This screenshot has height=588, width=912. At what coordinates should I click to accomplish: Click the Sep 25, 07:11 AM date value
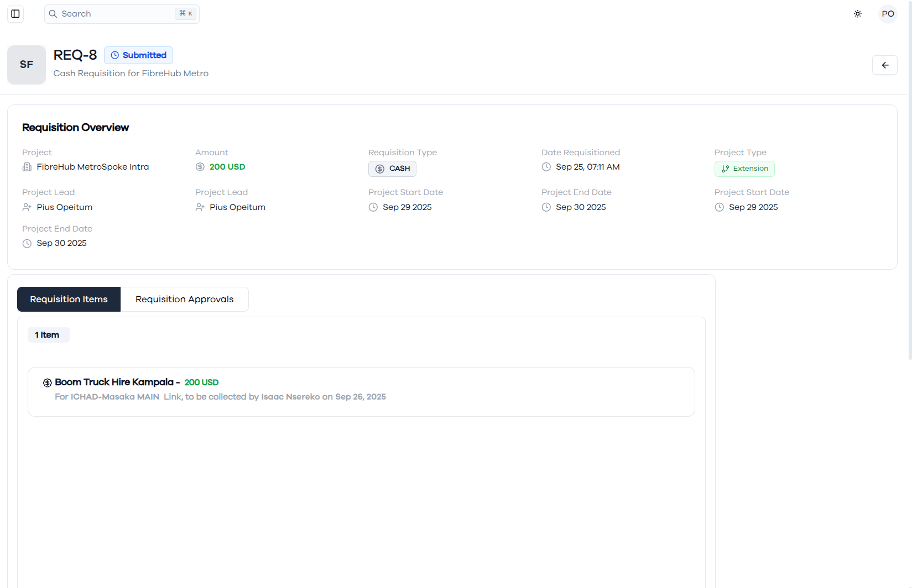(587, 167)
